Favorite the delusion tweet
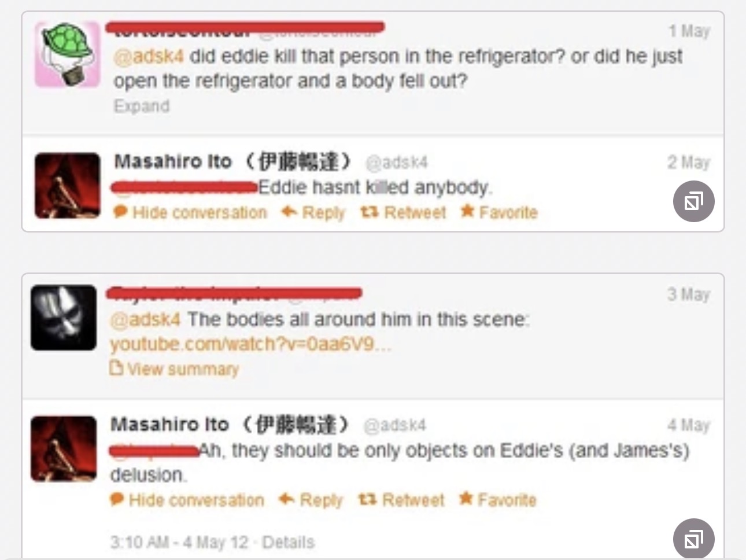Image resolution: width=746 pixels, height=560 pixels. [x=497, y=499]
